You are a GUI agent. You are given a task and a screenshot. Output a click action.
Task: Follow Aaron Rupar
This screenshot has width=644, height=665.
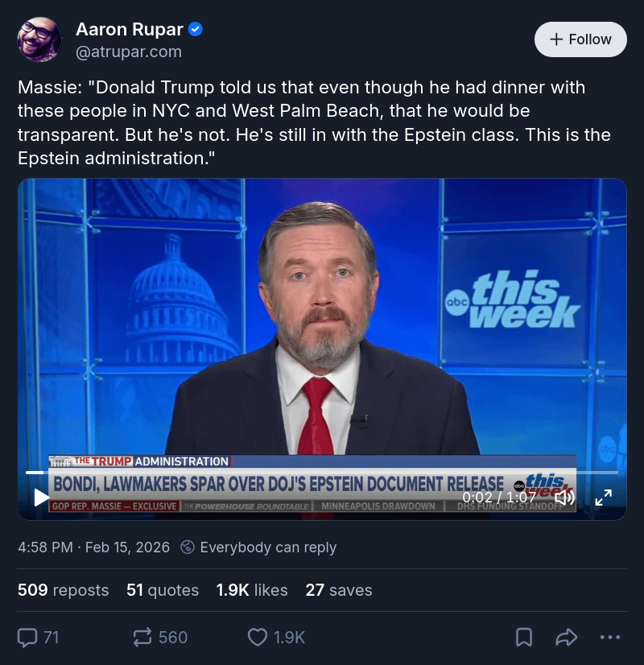point(580,39)
